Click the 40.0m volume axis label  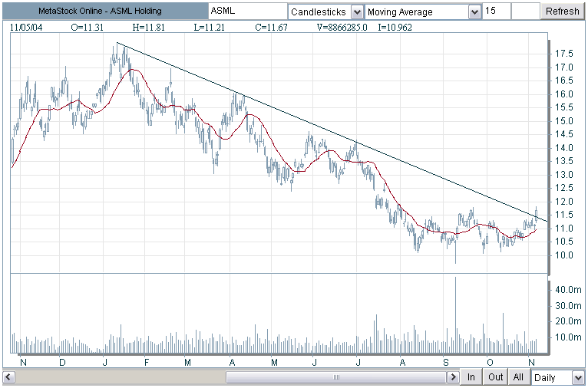pos(568,290)
